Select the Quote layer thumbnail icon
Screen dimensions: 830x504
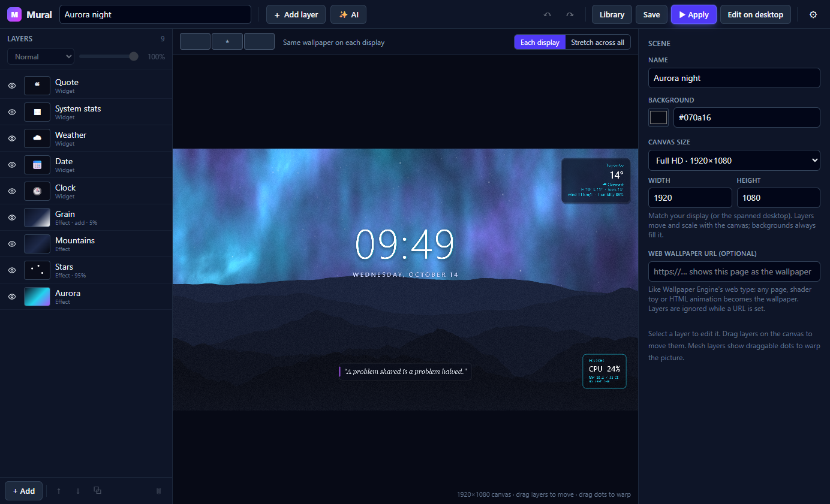pos(37,86)
